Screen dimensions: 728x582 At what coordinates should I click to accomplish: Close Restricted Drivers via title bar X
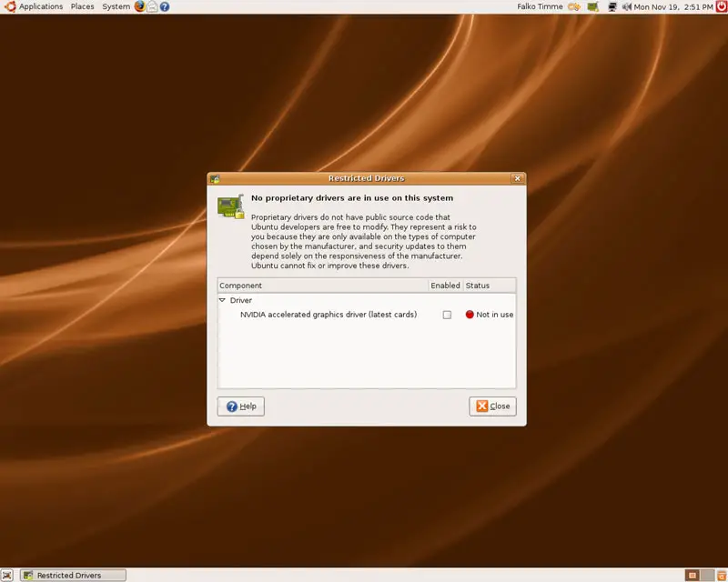[517, 178]
